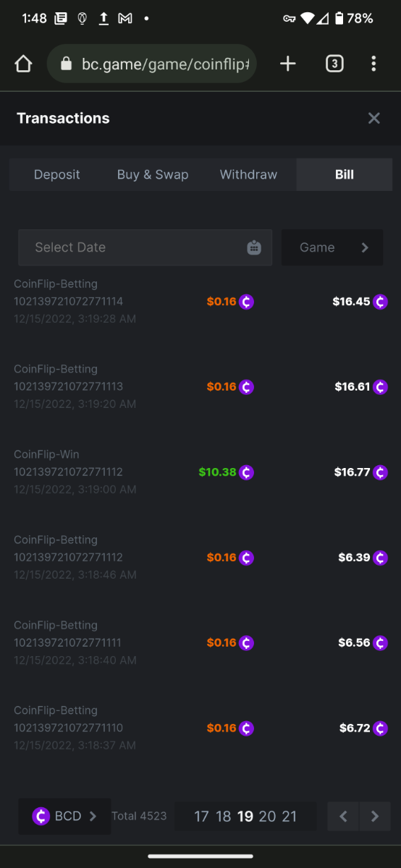
Task: Expand the Game filter dropdown
Action: coord(332,247)
